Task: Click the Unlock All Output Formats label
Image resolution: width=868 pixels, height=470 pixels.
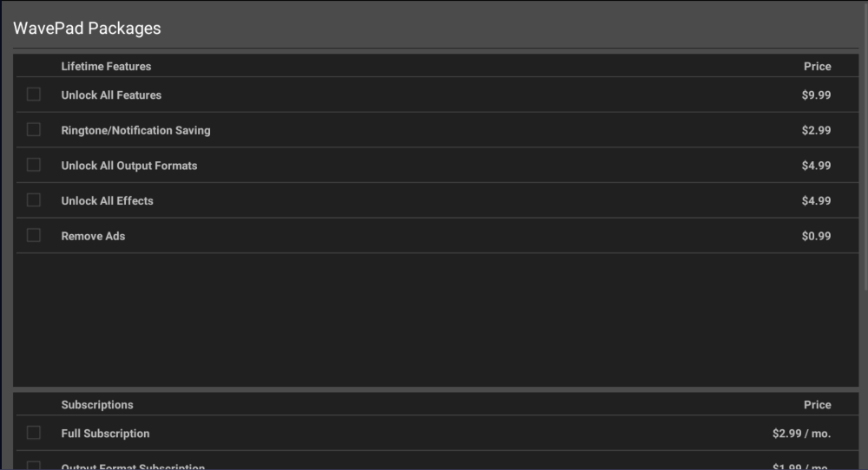Action: [x=128, y=166]
